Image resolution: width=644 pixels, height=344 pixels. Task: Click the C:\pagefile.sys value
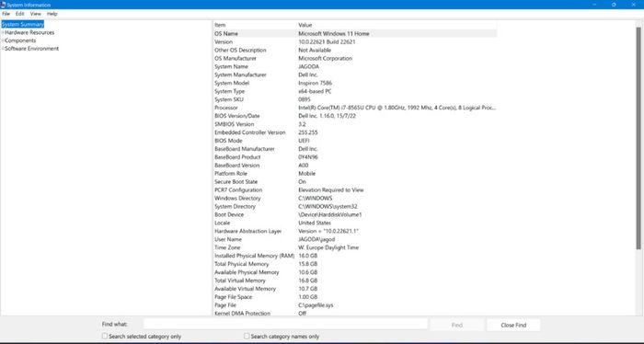click(316, 305)
